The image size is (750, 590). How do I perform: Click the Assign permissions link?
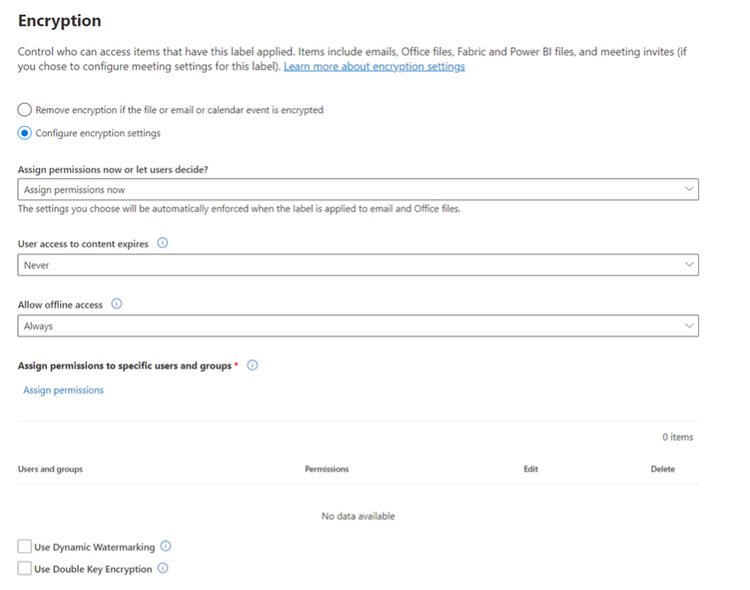click(x=63, y=390)
